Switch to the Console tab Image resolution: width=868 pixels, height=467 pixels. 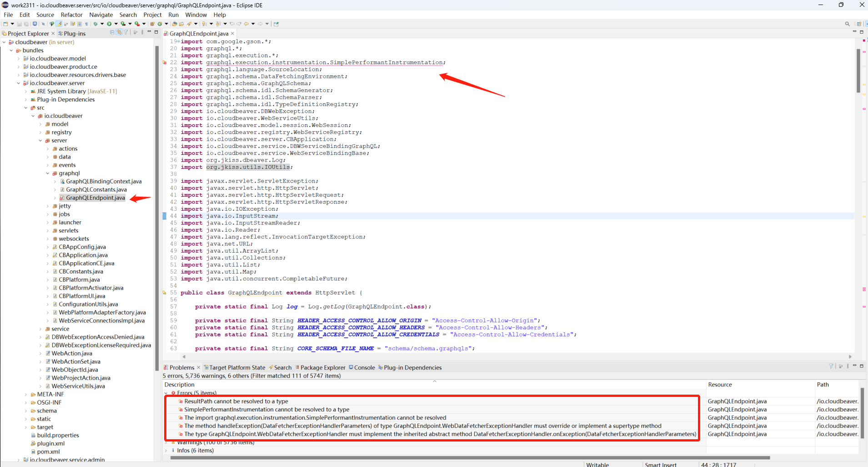click(361, 367)
